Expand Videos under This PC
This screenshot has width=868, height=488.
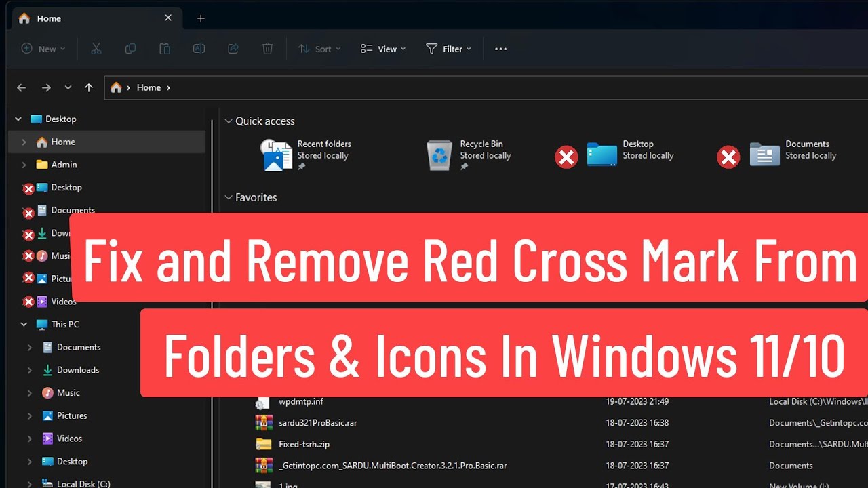pyautogui.click(x=29, y=439)
